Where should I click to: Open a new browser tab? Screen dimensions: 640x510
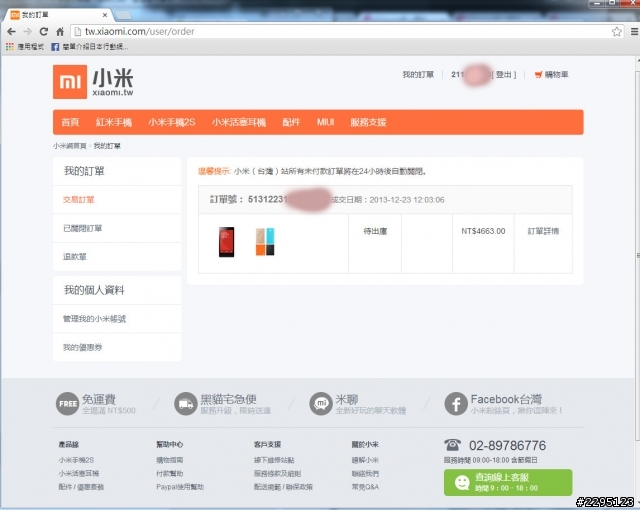(123, 16)
